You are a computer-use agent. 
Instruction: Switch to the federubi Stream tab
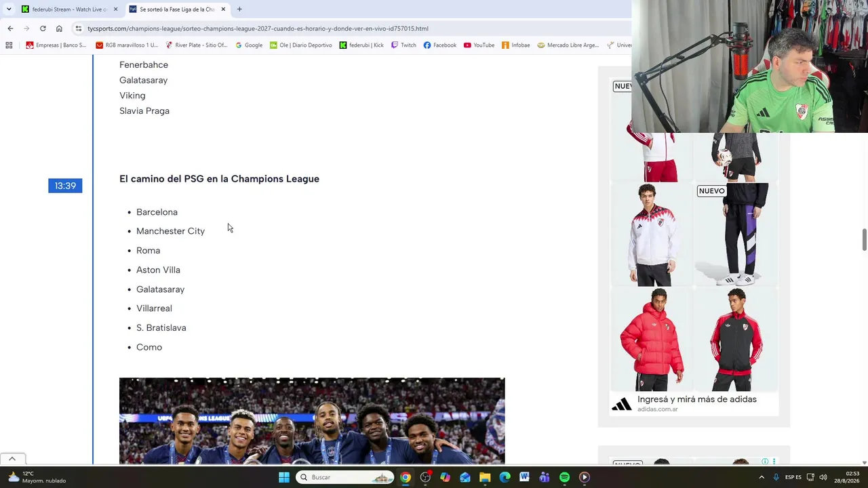tap(69, 9)
